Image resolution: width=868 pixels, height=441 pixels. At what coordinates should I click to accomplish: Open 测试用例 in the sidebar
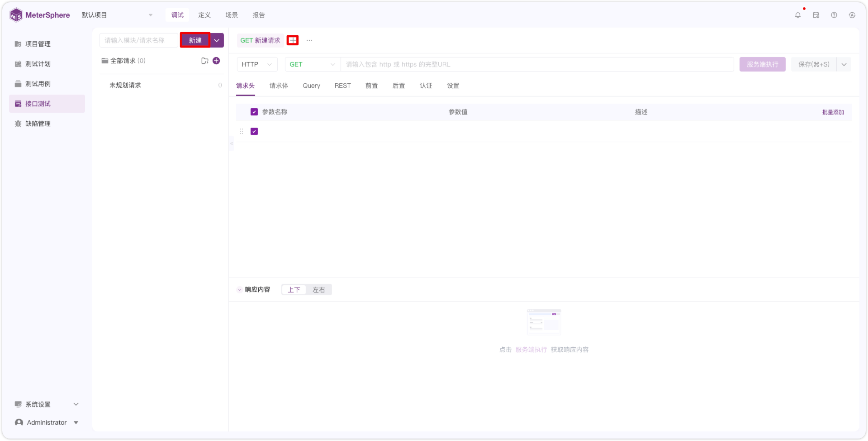47,84
